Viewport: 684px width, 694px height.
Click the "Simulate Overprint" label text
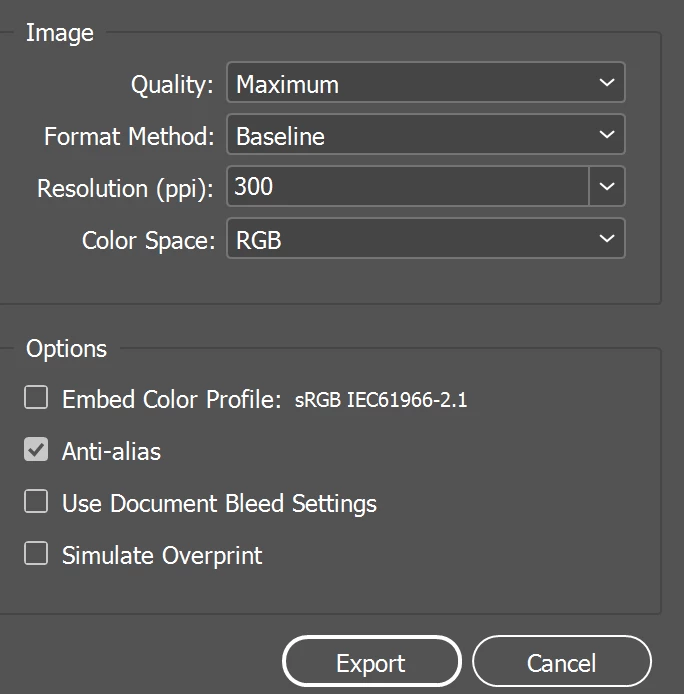(x=162, y=555)
